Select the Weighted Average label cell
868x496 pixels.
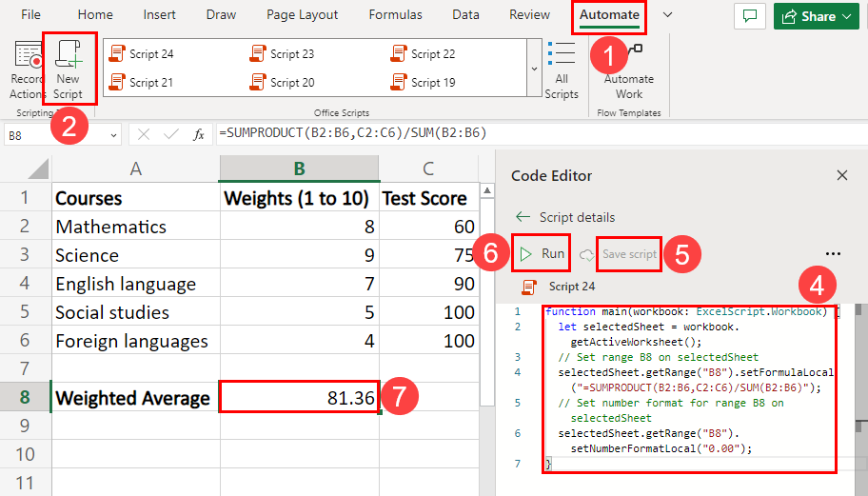[135, 397]
